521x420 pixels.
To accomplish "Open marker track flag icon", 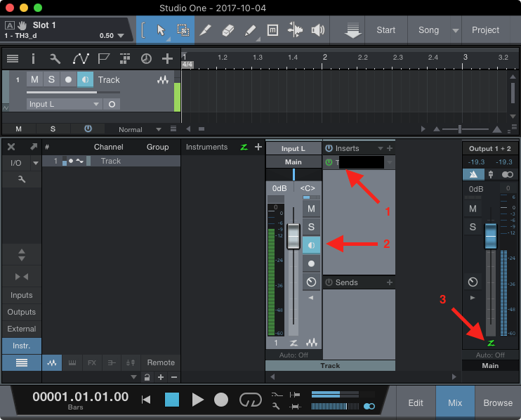I will click(x=103, y=59).
